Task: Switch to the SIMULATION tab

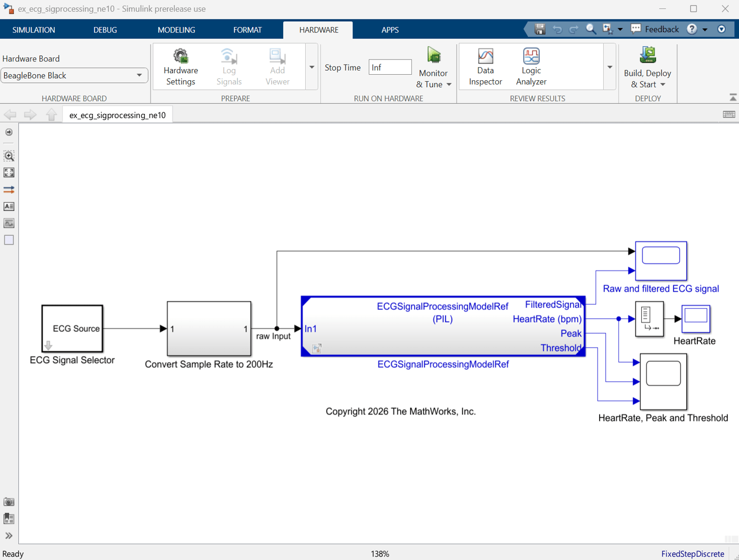Action: click(x=34, y=30)
